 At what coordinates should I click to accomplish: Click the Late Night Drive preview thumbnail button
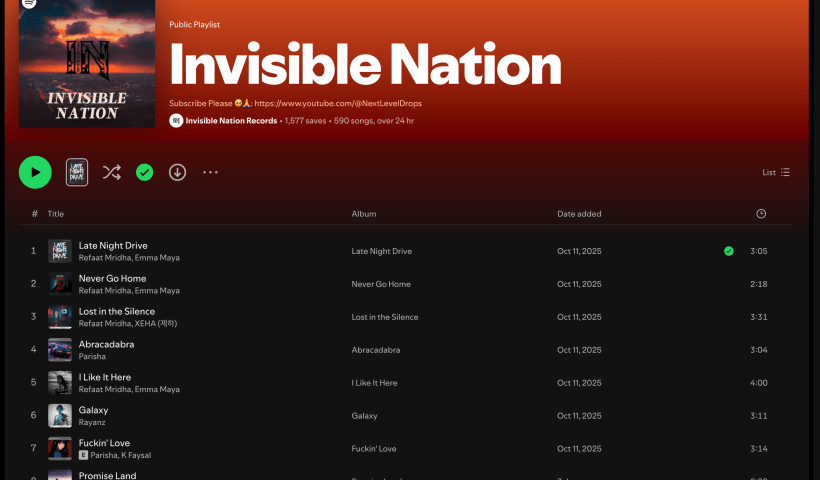coord(77,172)
